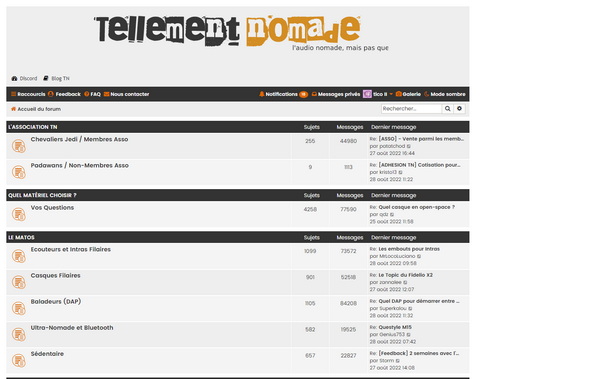Click forum icon beside Casques Filaires
Image resolution: width=600 pixels, height=379 pixels.
click(x=18, y=282)
